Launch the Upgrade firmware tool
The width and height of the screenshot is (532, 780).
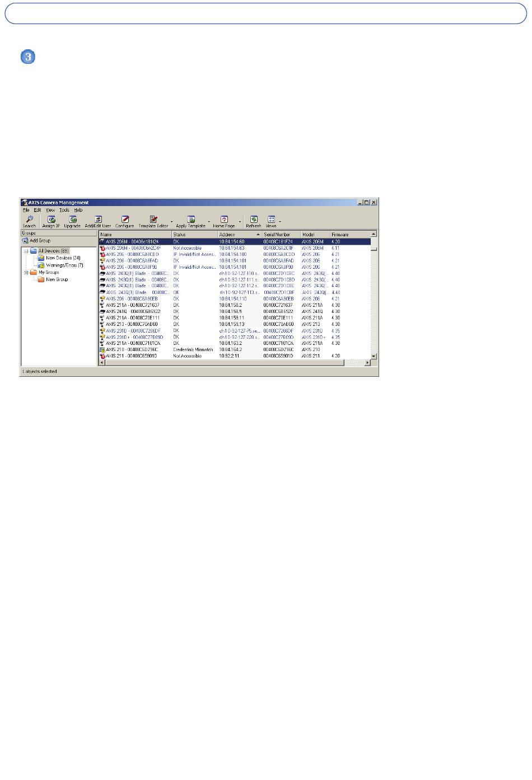point(72,222)
